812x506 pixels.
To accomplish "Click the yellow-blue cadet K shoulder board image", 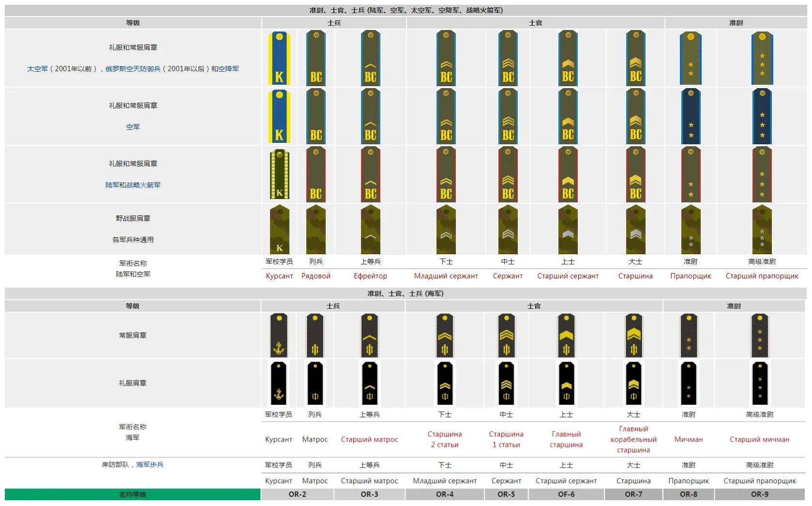I will [279, 58].
